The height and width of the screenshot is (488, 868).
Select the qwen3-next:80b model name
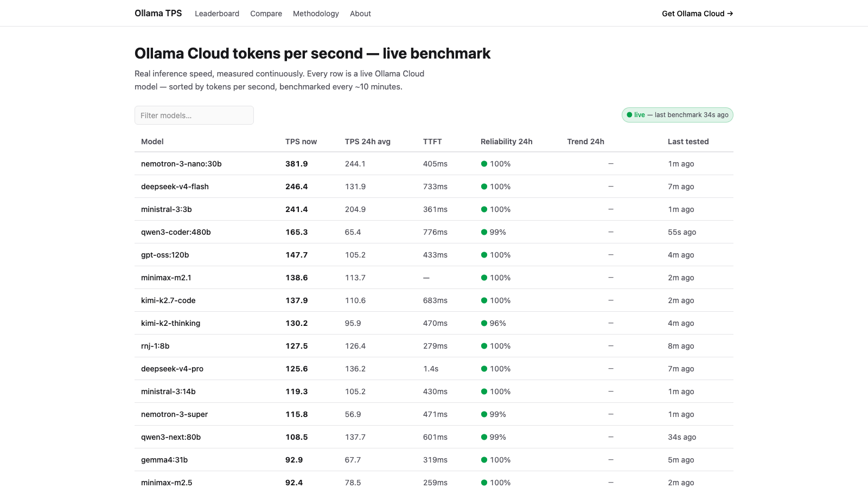(171, 437)
